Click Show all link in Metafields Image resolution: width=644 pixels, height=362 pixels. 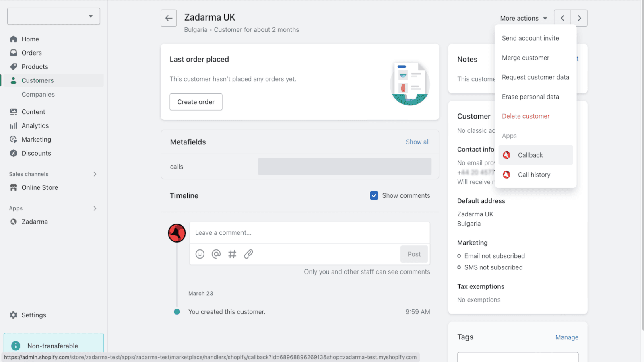(x=417, y=142)
